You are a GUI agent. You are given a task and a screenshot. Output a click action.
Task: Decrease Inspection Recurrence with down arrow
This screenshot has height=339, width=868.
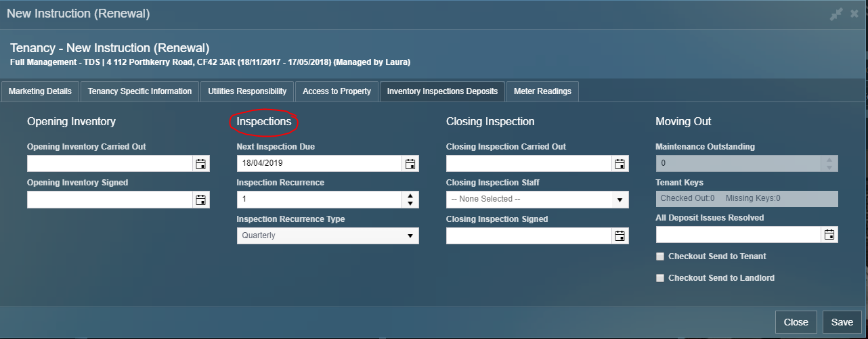(x=410, y=203)
